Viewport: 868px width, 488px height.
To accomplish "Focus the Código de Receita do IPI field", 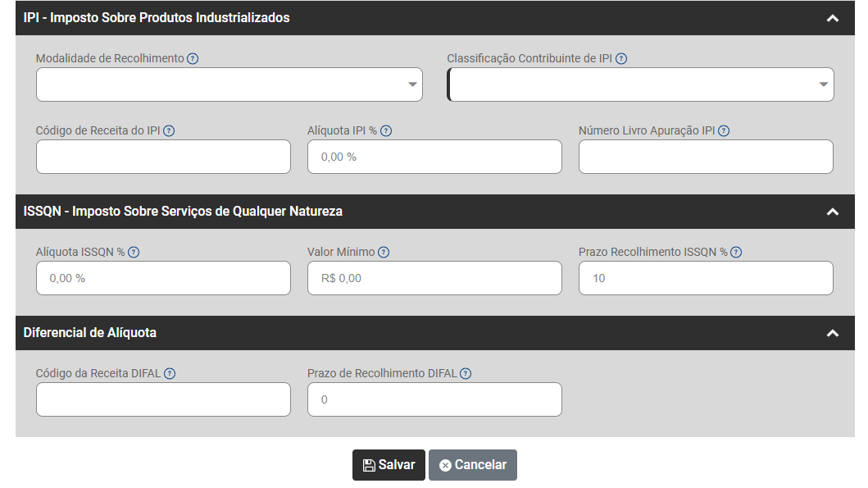I will (163, 157).
